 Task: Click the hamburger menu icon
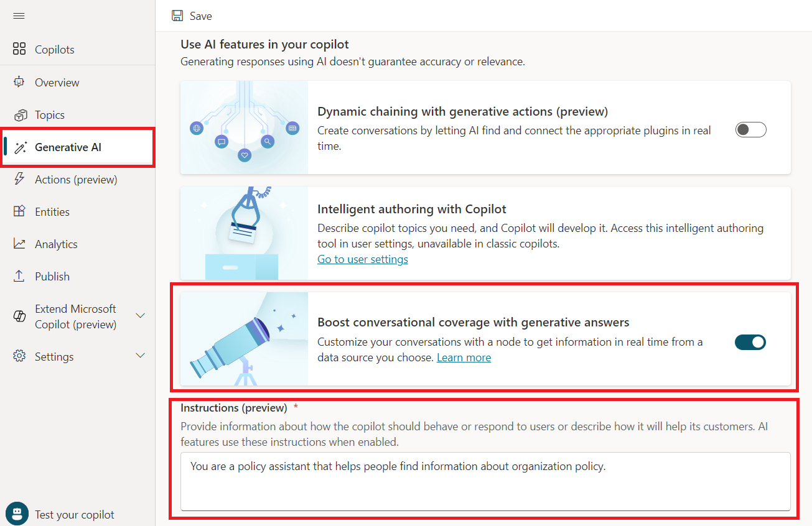[19, 16]
